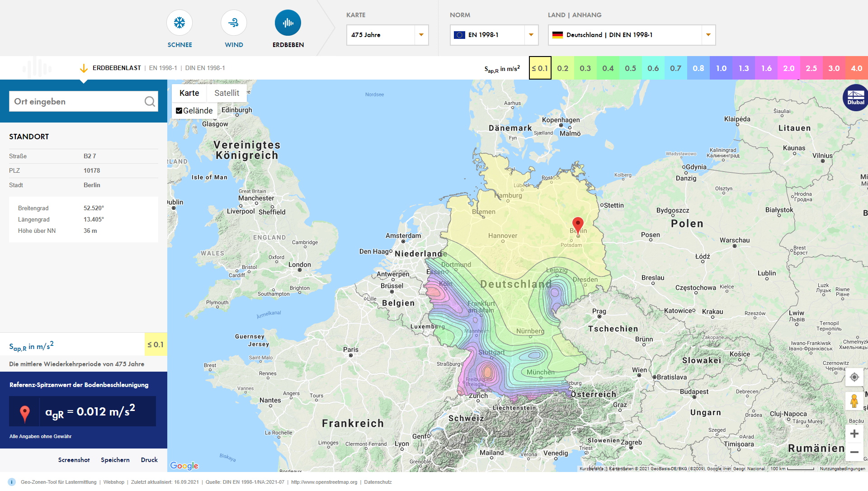Switch to the Satellit map tab
This screenshot has height=491, width=868.
[x=226, y=92]
